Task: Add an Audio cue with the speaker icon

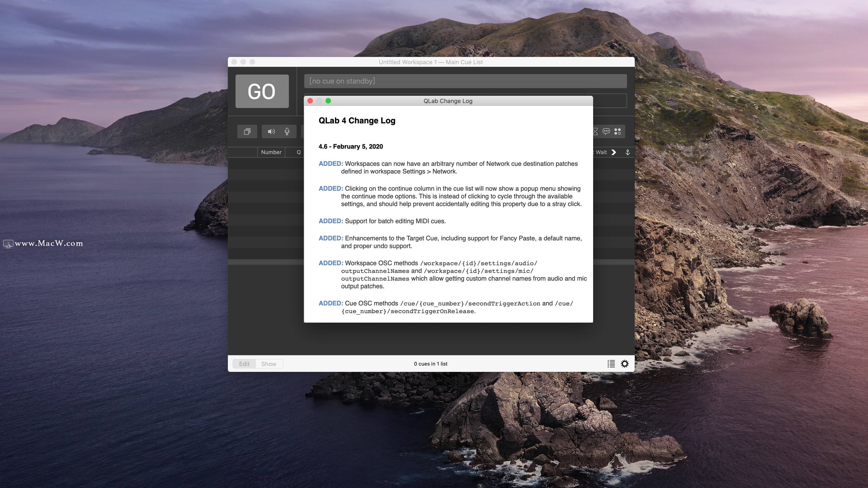Action: (271, 131)
